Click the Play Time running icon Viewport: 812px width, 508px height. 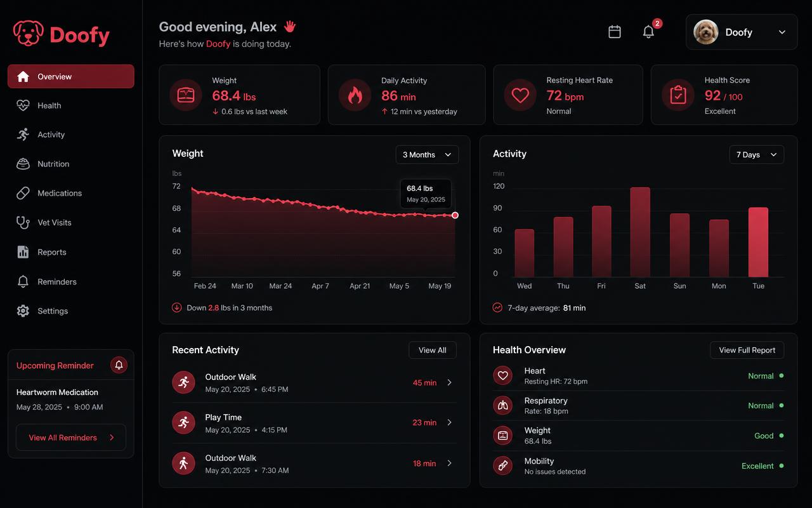(183, 422)
